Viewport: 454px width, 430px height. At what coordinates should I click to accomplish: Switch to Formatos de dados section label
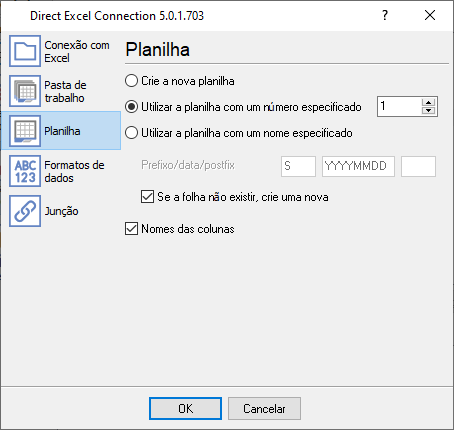pyautogui.click(x=74, y=171)
